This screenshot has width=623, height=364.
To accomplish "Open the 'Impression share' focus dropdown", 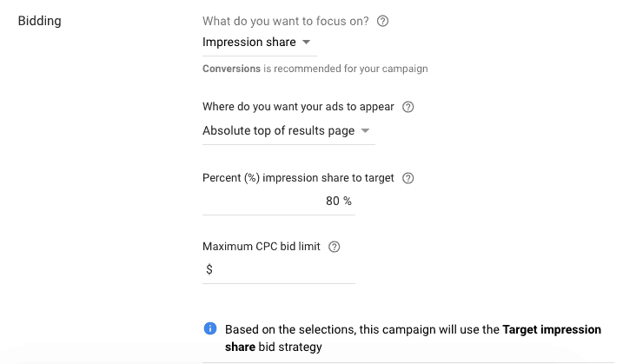I will point(260,42).
